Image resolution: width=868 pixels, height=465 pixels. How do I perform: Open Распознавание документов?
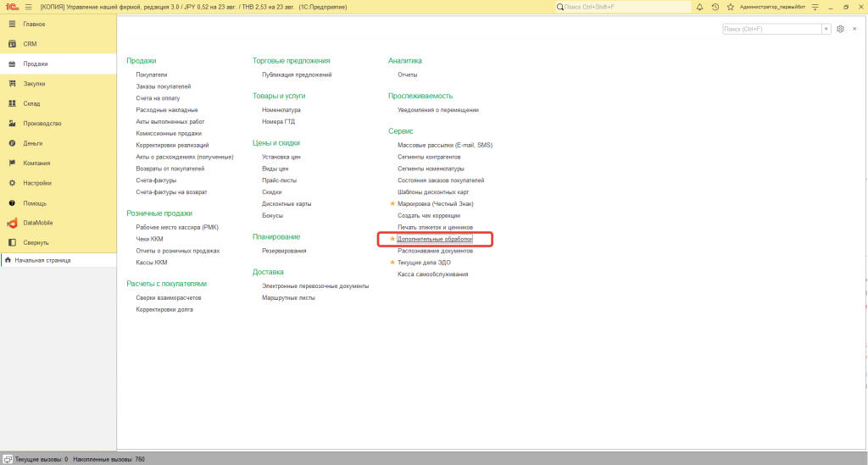(435, 251)
